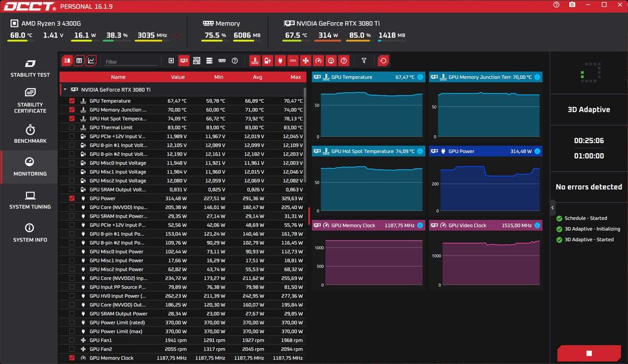
Task: Collapse the NVIDIA GeForce RTX 3080 Ti group
Action: [65, 90]
